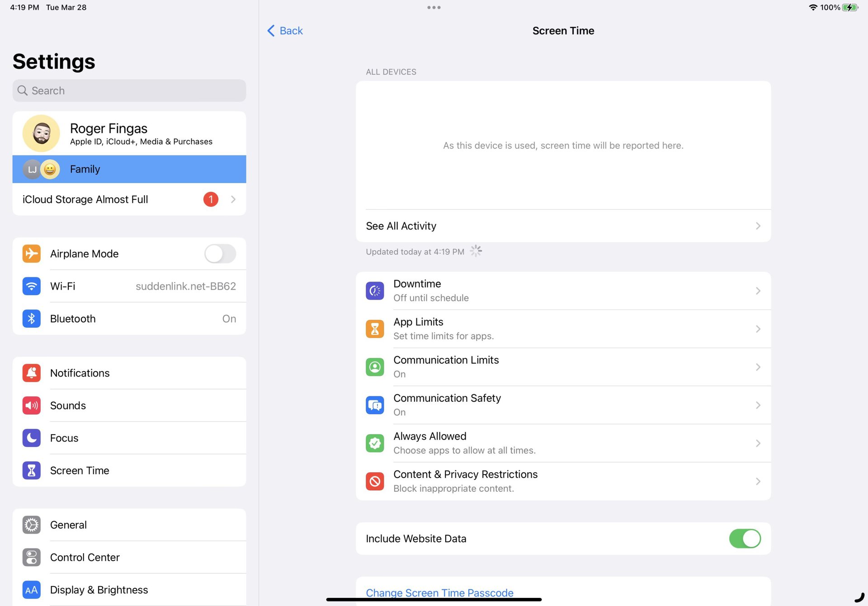Image resolution: width=868 pixels, height=606 pixels.
Task: Open General settings in sidebar
Action: (68, 525)
